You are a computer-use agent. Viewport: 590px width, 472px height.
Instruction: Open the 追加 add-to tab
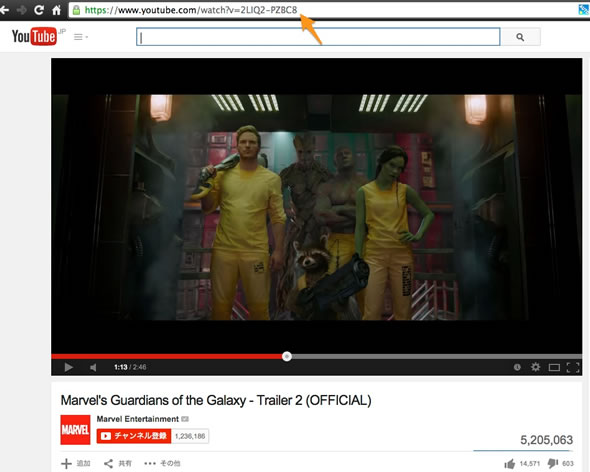pos(76,463)
